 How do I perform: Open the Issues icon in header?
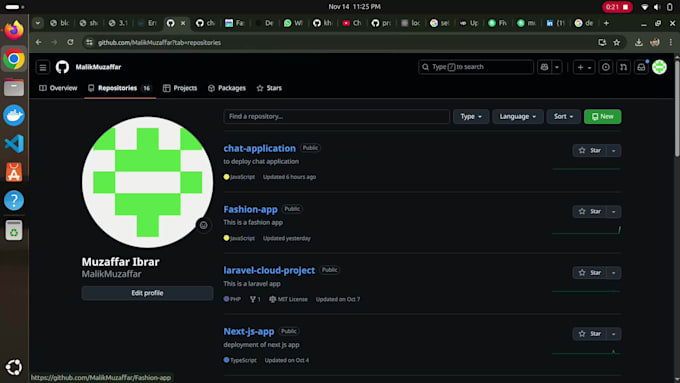point(606,67)
